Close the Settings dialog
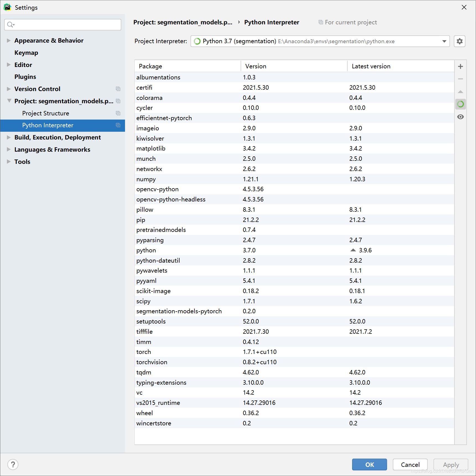Image resolution: width=476 pixels, height=476 pixels. (464, 7)
